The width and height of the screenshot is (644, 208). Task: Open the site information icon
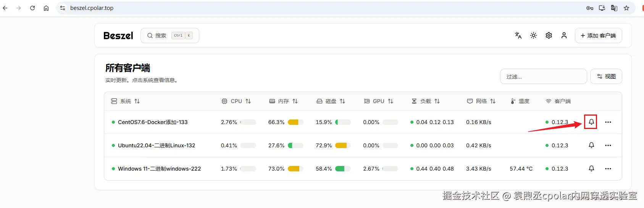pyautogui.click(x=63, y=8)
